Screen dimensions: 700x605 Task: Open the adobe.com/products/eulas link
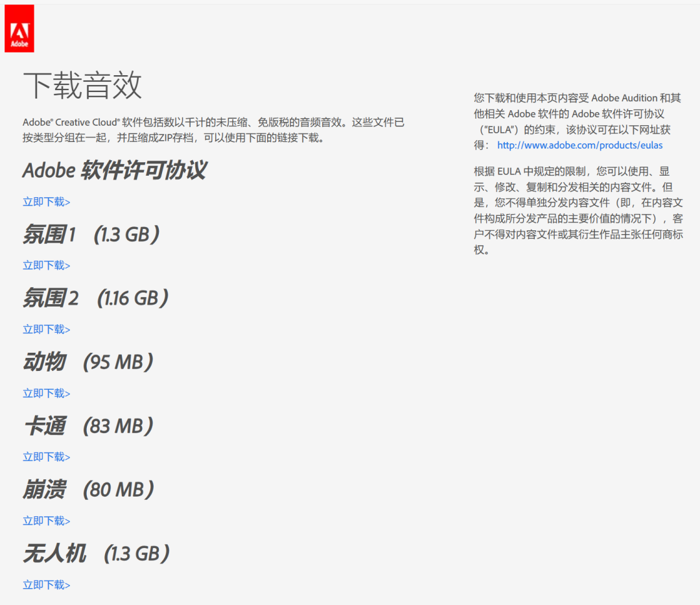coord(579,145)
